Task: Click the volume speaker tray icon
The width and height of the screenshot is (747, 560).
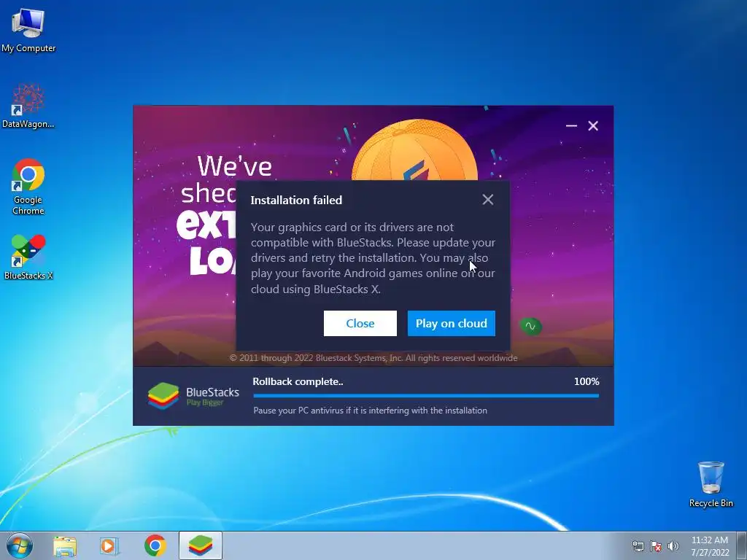Action: coord(673,546)
